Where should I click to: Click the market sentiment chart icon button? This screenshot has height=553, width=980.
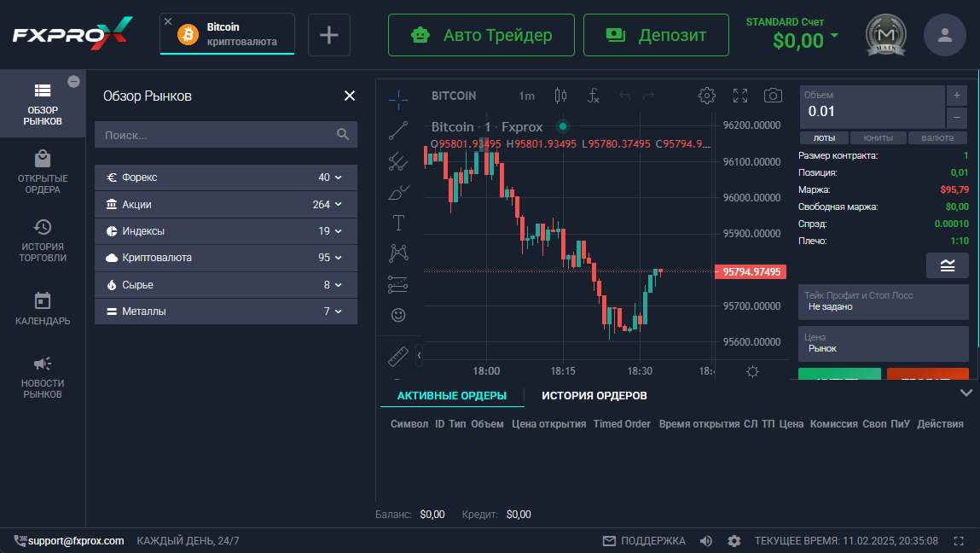point(948,266)
